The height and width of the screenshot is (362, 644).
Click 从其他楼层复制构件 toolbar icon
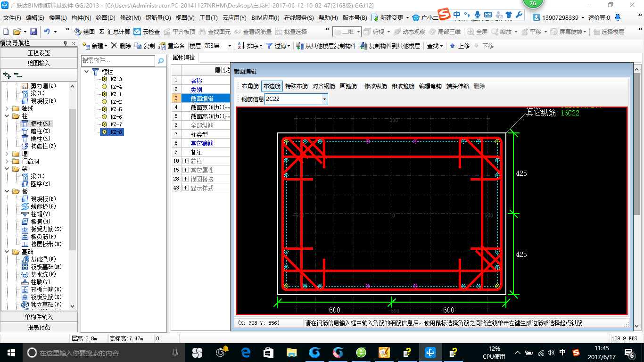(326, 46)
